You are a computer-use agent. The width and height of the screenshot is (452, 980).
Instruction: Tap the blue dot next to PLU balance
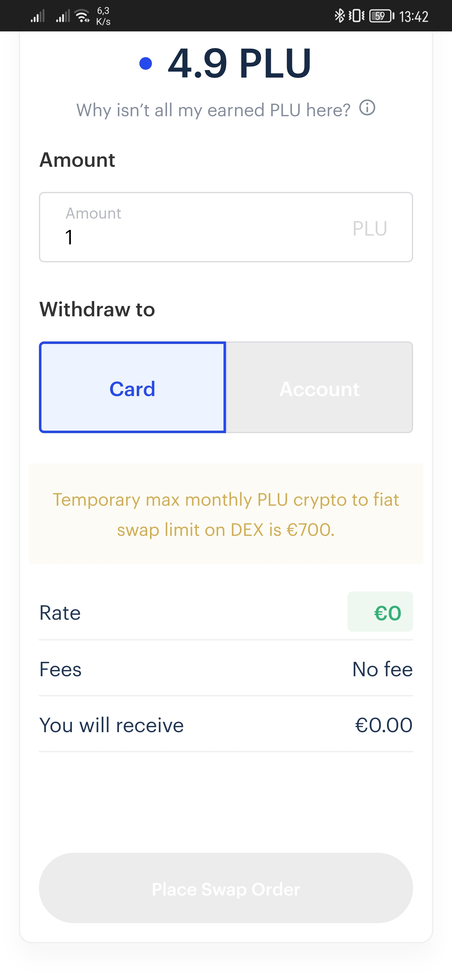pyautogui.click(x=146, y=63)
